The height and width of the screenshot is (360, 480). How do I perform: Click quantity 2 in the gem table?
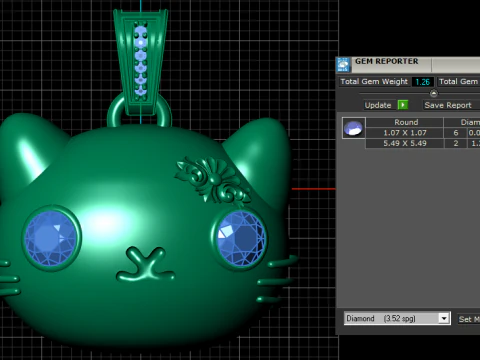pos(456,143)
